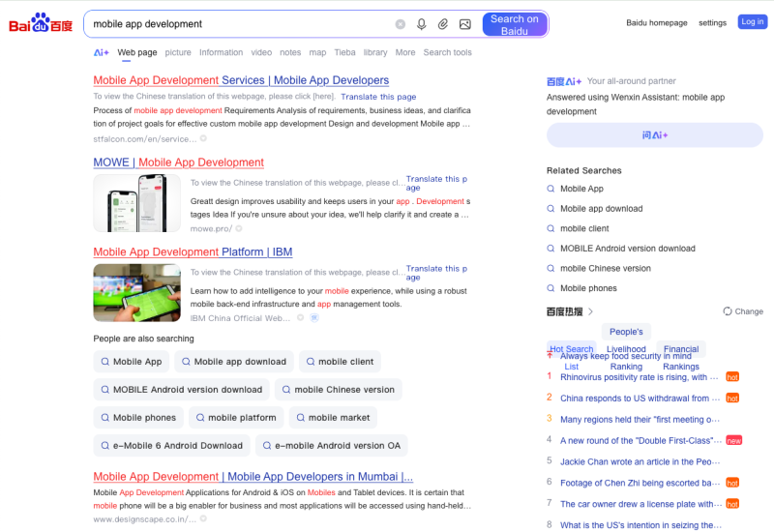Open Mobile App Development Platform IBM result
Image resolution: width=774 pixels, height=532 pixels.
pyautogui.click(x=193, y=252)
